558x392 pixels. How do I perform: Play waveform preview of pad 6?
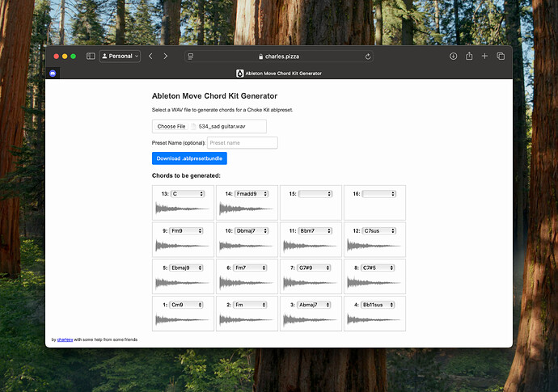point(247,282)
